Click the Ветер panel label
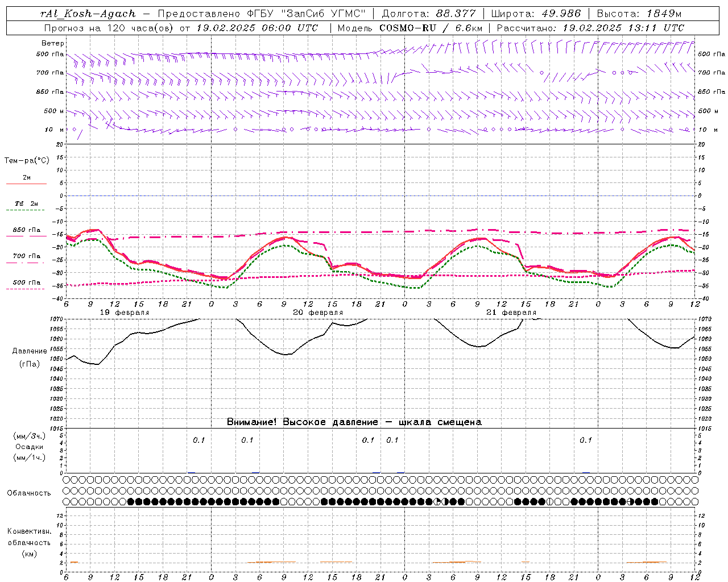 click(x=53, y=43)
